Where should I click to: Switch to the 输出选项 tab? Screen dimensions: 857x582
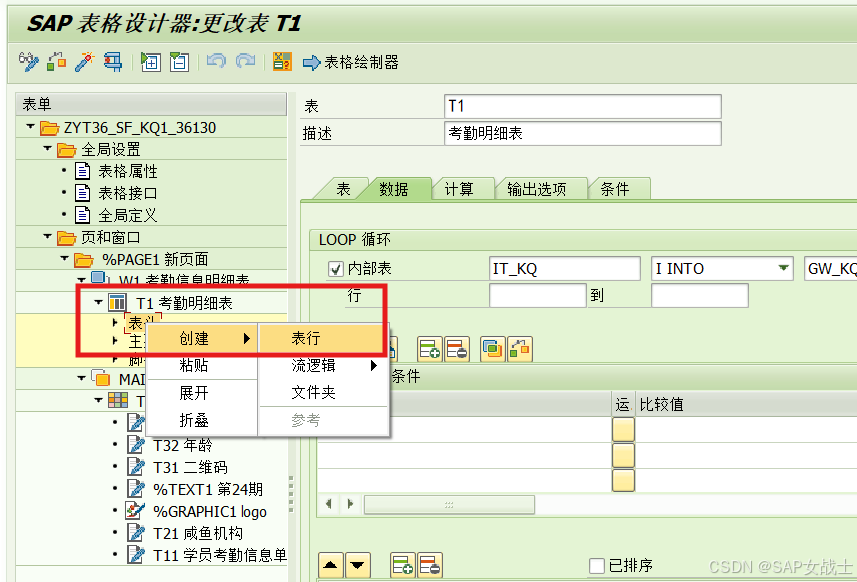pos(536,189)
